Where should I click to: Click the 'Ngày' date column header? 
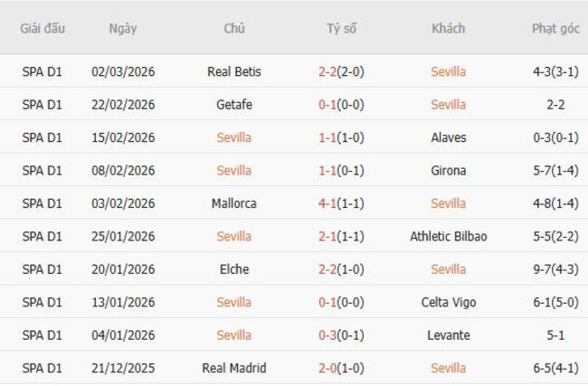(123, 28)
